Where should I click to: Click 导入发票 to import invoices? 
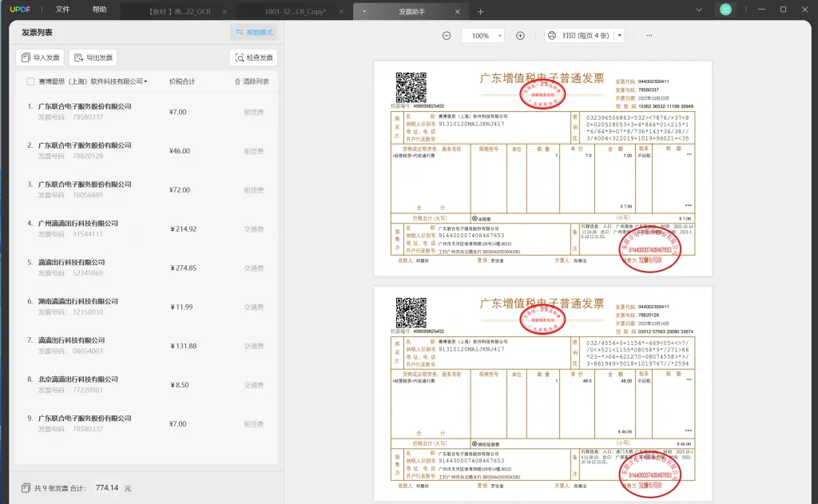[x=40, y=58]
